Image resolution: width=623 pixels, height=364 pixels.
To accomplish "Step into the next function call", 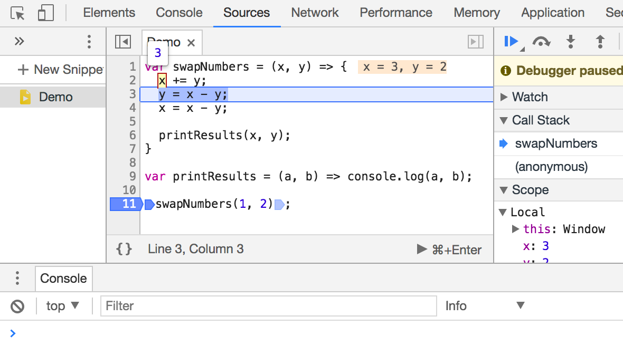I will (x=571, y=41).
